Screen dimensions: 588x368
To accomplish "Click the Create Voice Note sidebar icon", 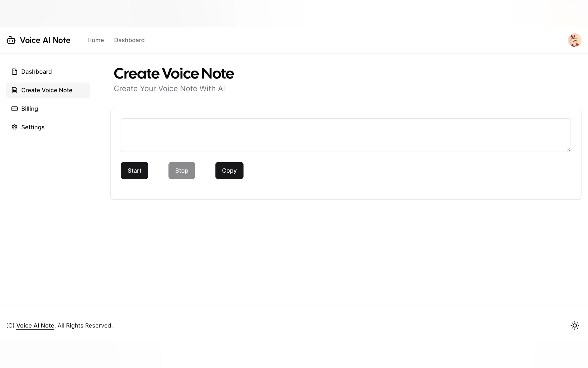I will [14, 90].
